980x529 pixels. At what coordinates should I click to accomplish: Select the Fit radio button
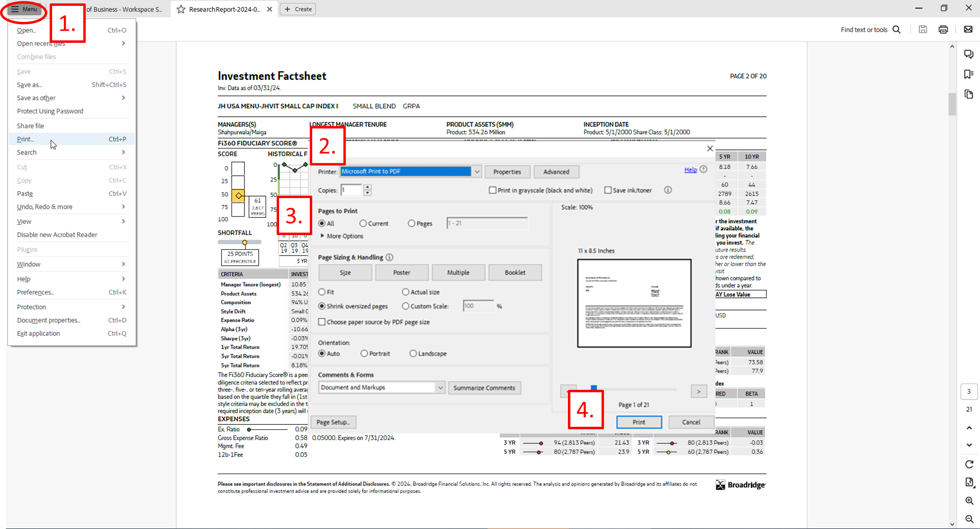[x=322, y=292]
